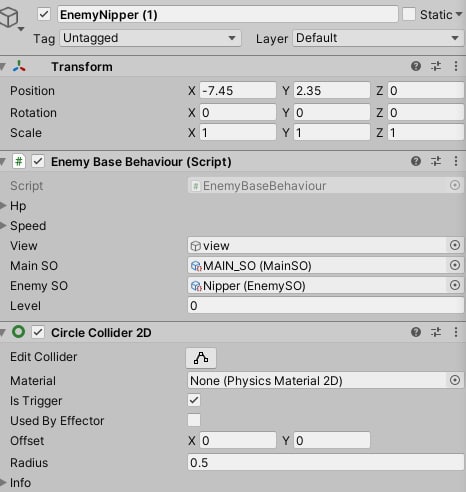Open Enemy Base Behaviour presets icon
This screenshot has height=492, width=466.
click(x=436, y=161)
